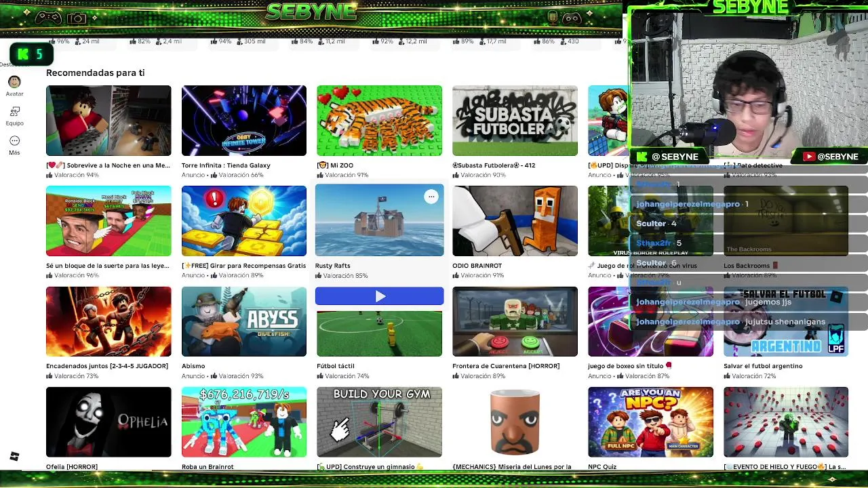This screenshot has height=488, width=868.
Task: Open the Equipo sidebar icon
Action: click(x=14, y=111)
